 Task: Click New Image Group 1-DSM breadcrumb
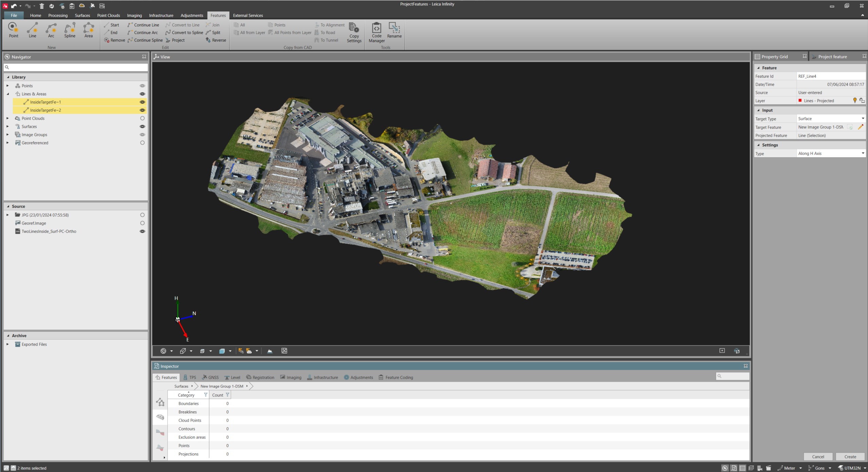[x=222, y=386]
